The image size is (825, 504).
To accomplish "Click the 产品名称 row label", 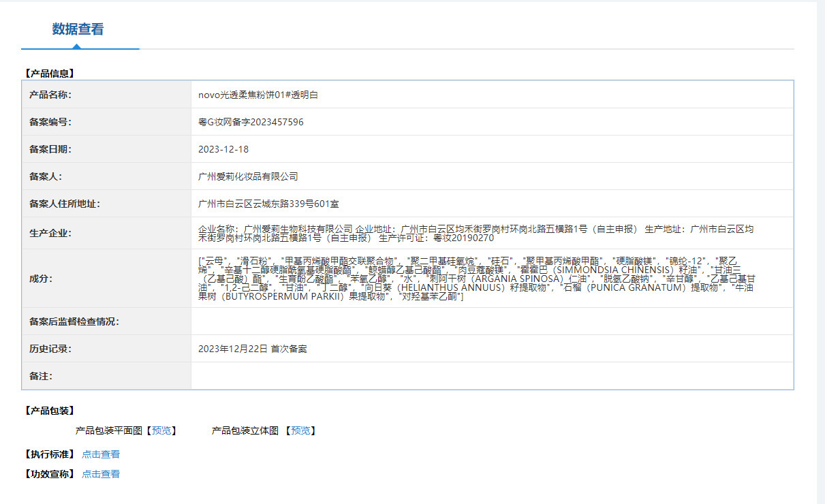I will 50,95.
